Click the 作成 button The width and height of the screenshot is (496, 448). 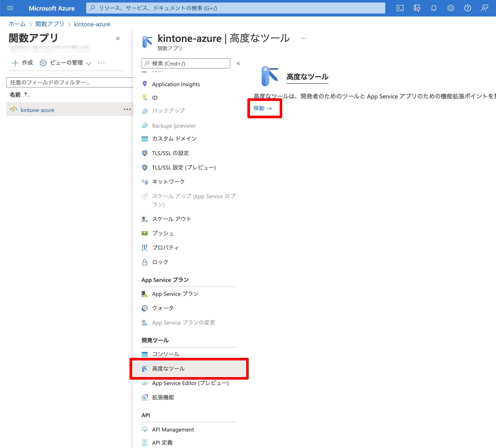22,63
